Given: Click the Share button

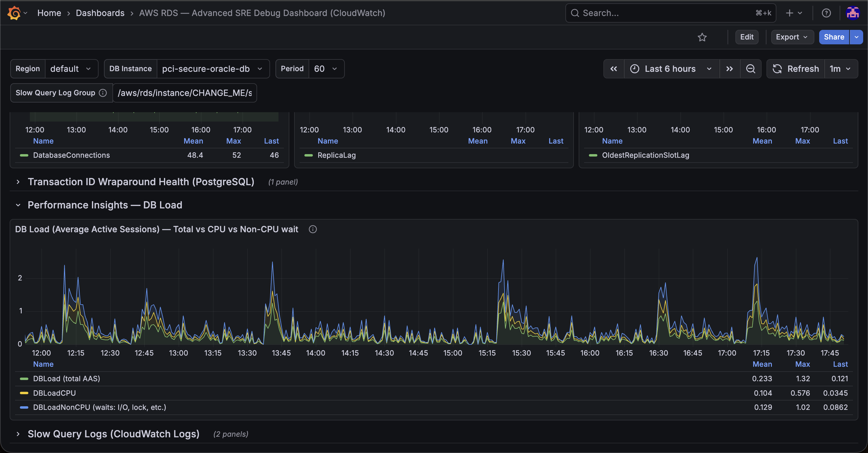Looking at the screenshot, I should click(834, 37).
